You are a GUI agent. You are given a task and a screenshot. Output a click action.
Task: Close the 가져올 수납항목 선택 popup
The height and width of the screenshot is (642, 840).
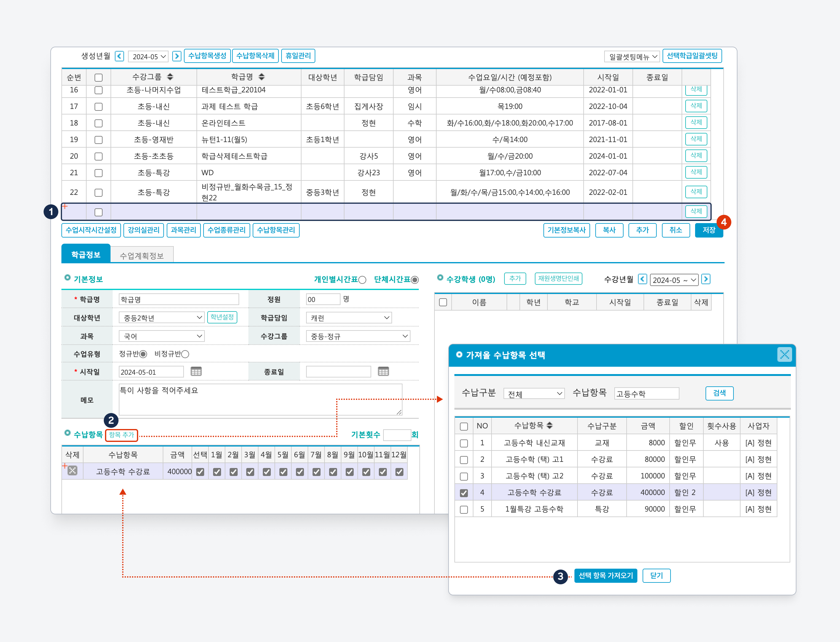[784, 355]
